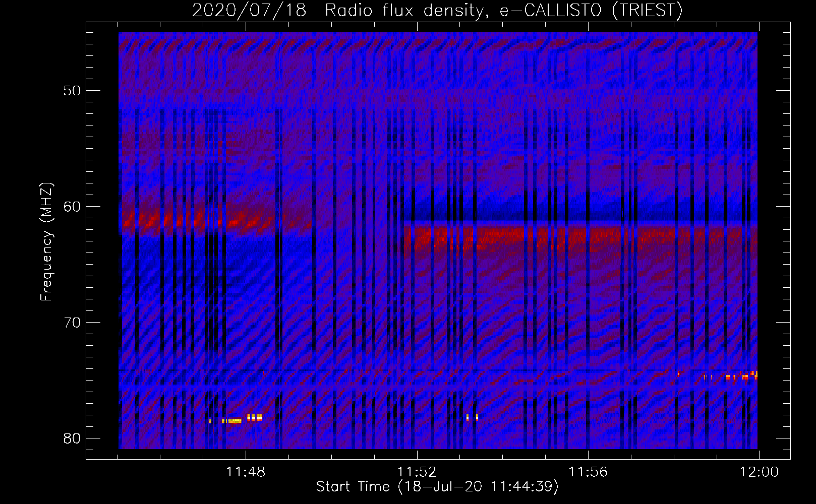The image size is (816, 504).
Task: Click the 80 frequency tick label
Action: coord(72,438)
